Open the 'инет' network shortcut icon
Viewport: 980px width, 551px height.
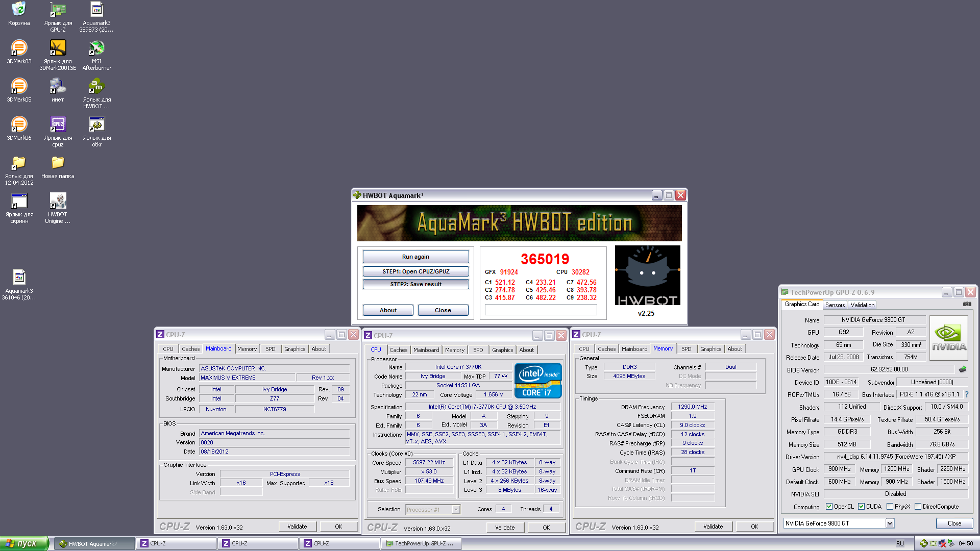point(58,90)
